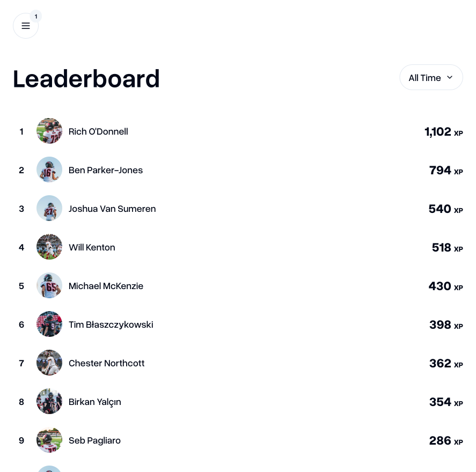Click the chevron next to All Time
This screenshot has height=472, width=476.
tap(450, 77)
